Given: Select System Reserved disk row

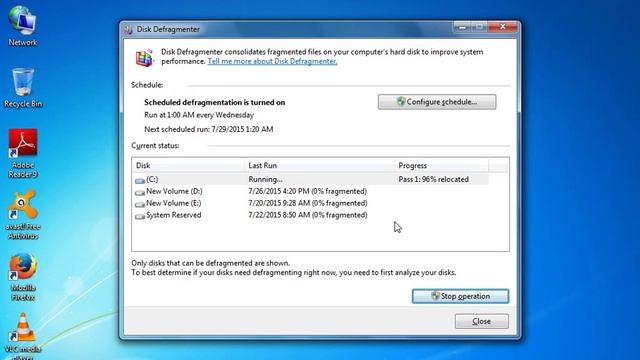Looking at the screenshot, I should pos(310,215).
